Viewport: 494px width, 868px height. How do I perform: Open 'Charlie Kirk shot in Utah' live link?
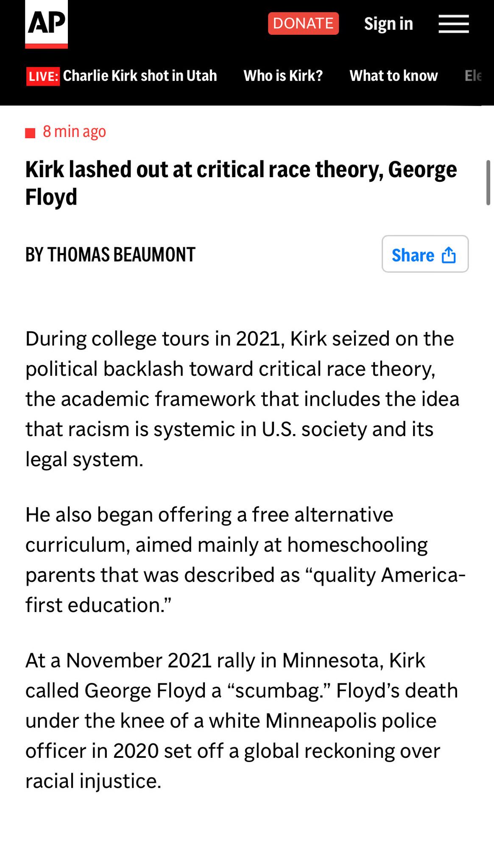(140, 76)
